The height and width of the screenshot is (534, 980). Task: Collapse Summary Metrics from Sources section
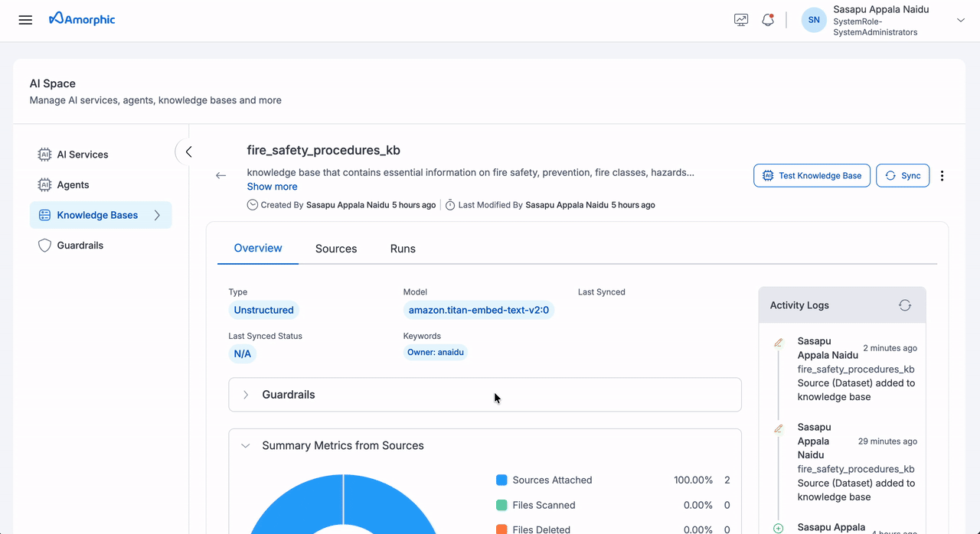(x=245, y=444)
